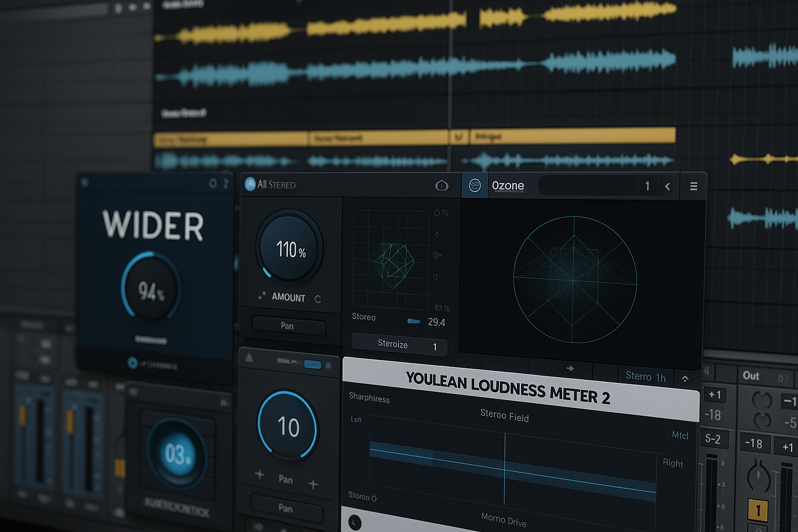This screenshot has height=532, width=798.
Task: Toggle the yellow 1 button in mixer
Action: [x=757, y=510]
